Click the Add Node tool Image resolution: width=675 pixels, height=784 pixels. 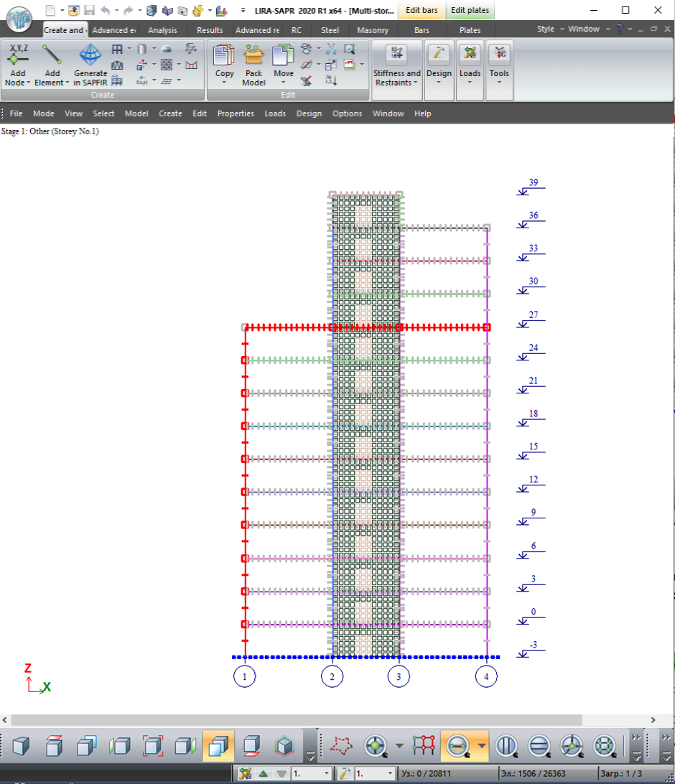[x=17, y=64]
